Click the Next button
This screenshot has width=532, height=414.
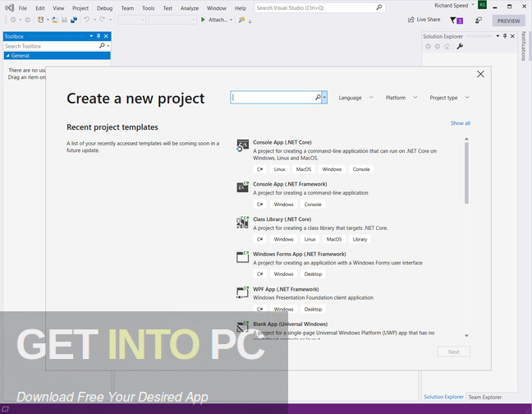(x=454, y=352)
